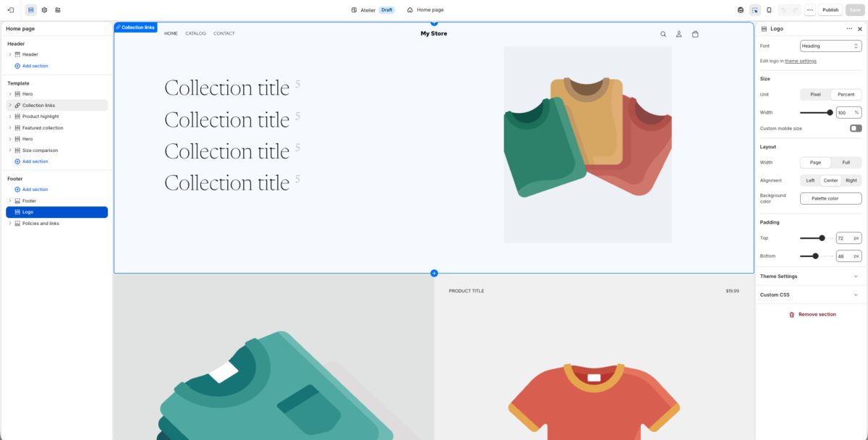This screenshot has width=868, height=440.
Task: Click the Top padding slider
Action: pos(816,237)
